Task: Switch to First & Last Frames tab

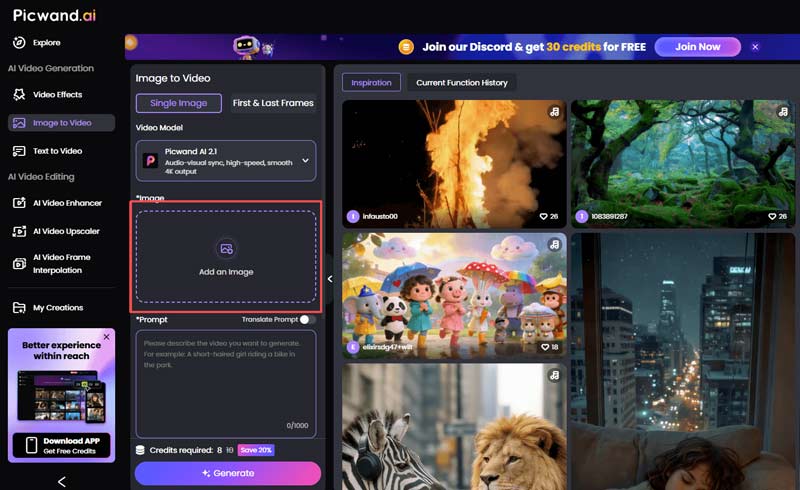Action: pyautogui.click(x=273, y=103)
